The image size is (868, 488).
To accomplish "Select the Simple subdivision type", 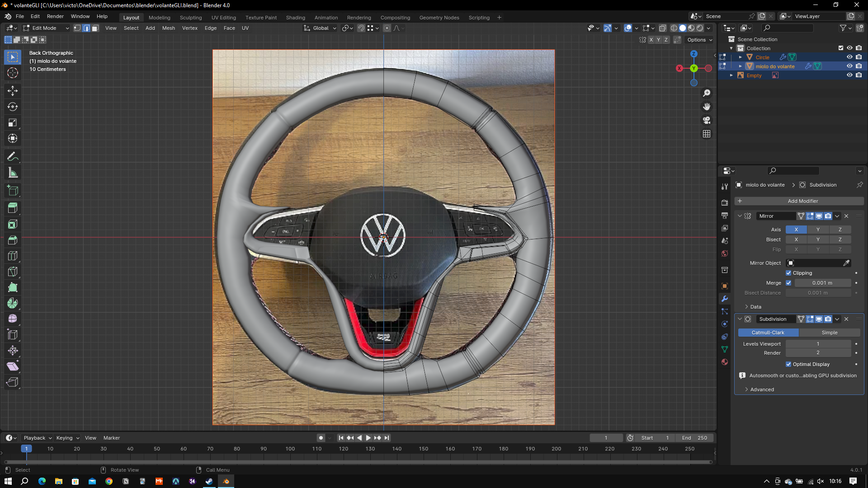I will coord(829,333).
